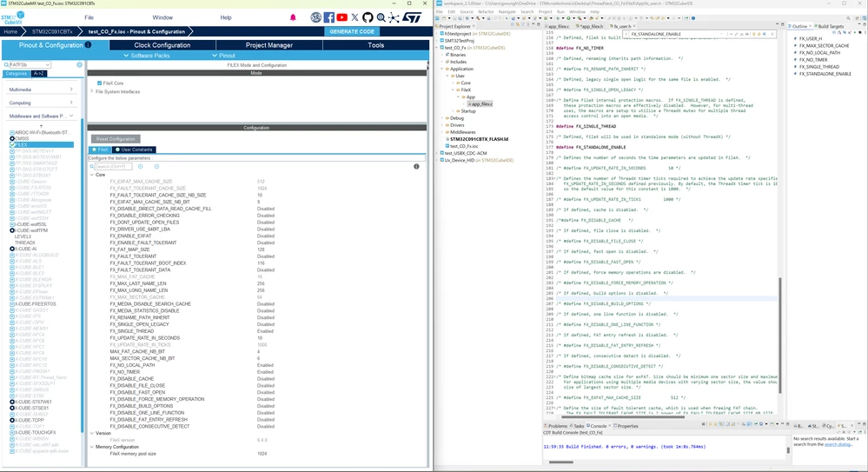Switch to app_filex.c editor tab

pos(558,26)
